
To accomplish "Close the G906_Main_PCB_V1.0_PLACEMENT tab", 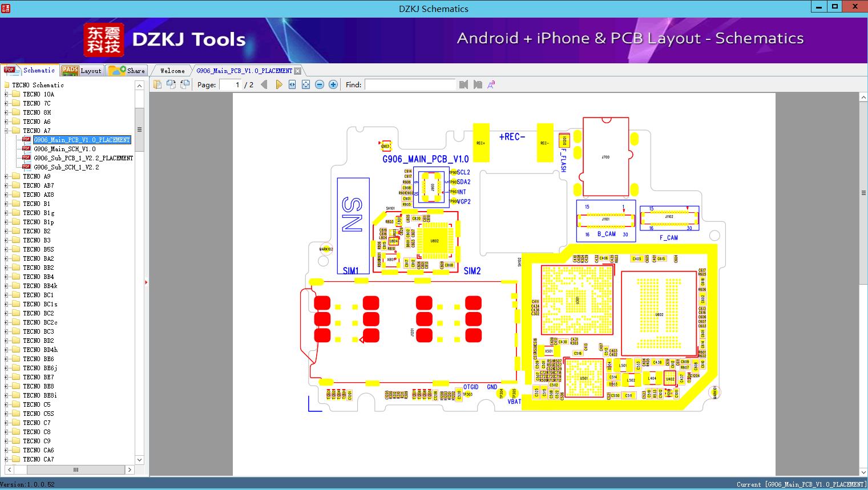I will 297,71.
